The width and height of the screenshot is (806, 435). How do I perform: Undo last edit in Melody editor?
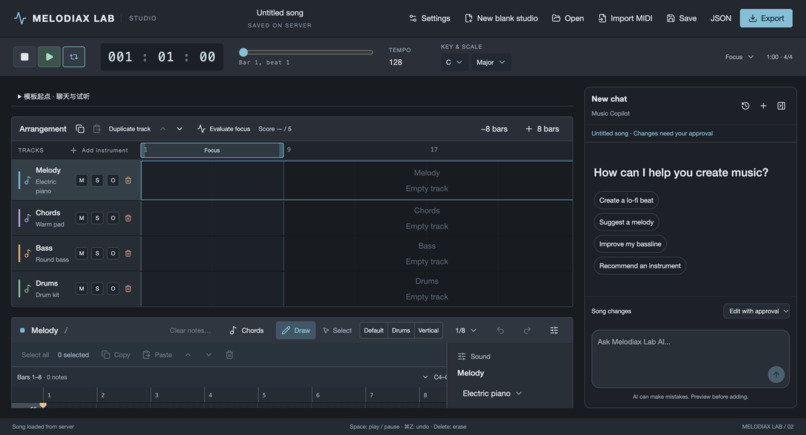(x=500, y=331)
